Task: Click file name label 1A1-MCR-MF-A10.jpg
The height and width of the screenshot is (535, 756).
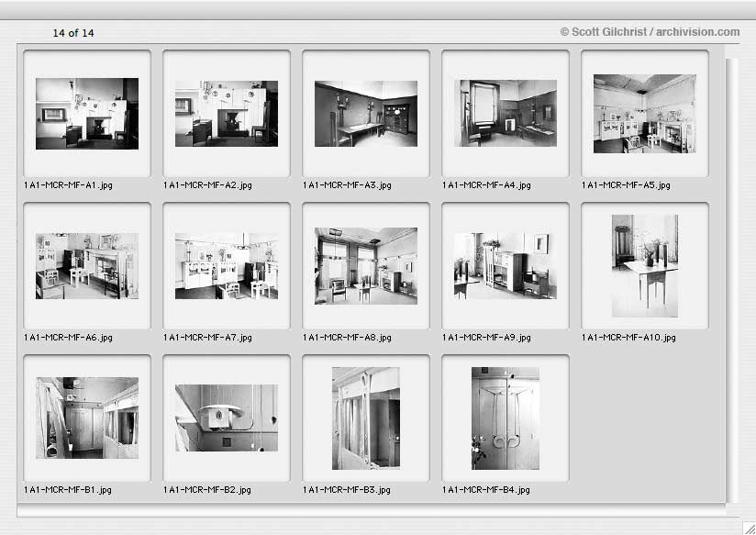Action: [x=628, y=338]
